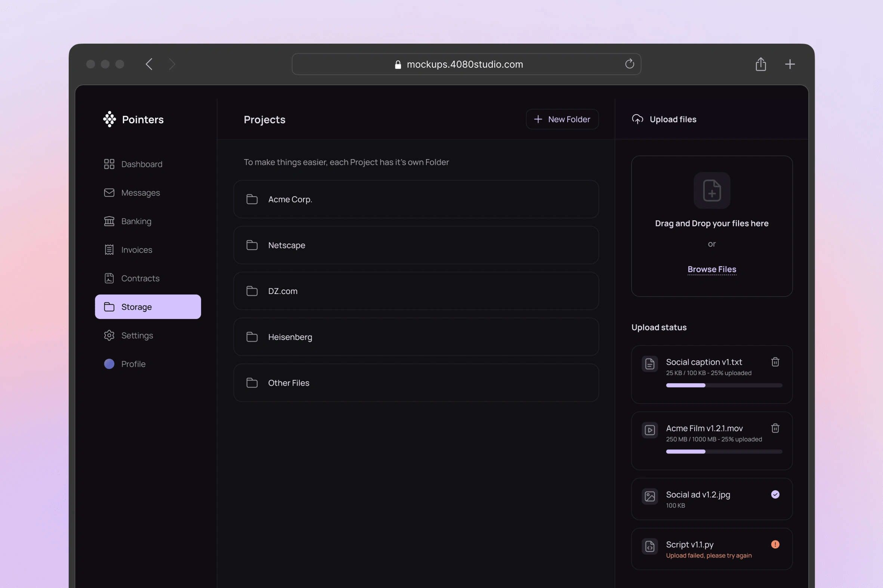Reload the page with refresh icon
Viewport: 883px width, 588px height.
click(629, 64)
